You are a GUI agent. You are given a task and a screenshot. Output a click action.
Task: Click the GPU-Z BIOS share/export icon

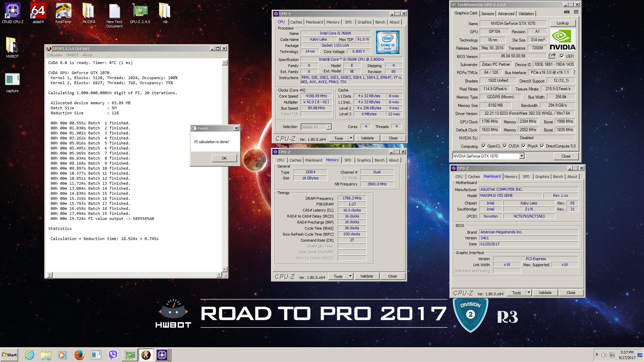(x=552, y=56)
